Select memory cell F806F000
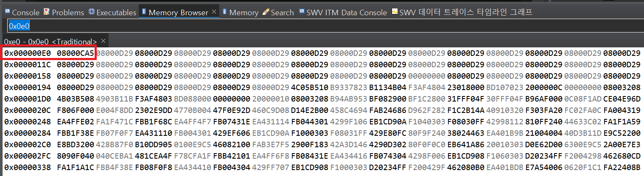The height and width of the screenshot is (176, 644). click(x=76, y=110)
